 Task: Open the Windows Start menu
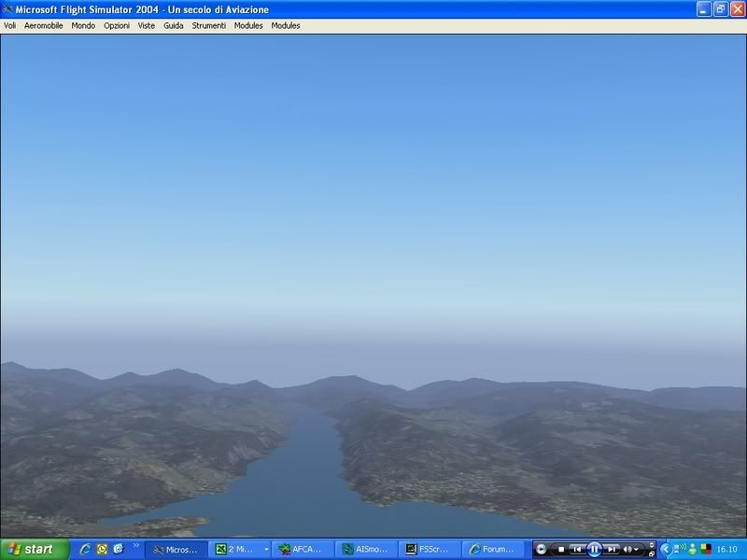coord(35,549)
